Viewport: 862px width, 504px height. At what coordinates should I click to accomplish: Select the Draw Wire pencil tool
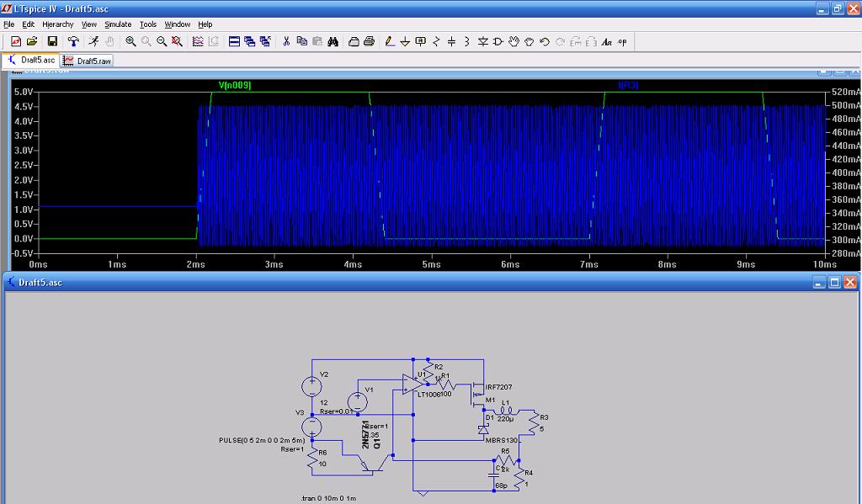(390, 42)
